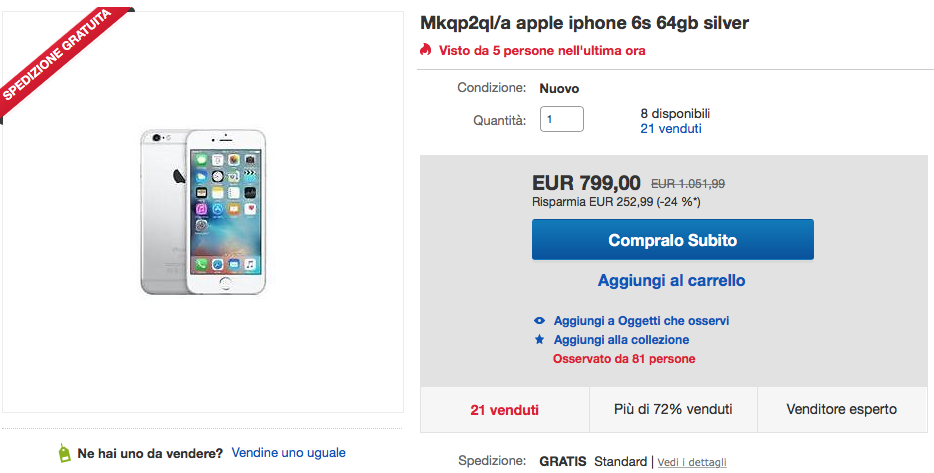Click the 'Venditore esperto' cell

point(841,409)
